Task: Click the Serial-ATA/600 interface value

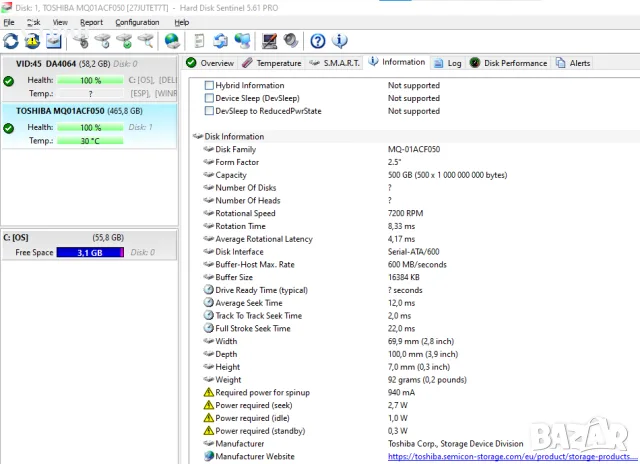Action: 413,252
